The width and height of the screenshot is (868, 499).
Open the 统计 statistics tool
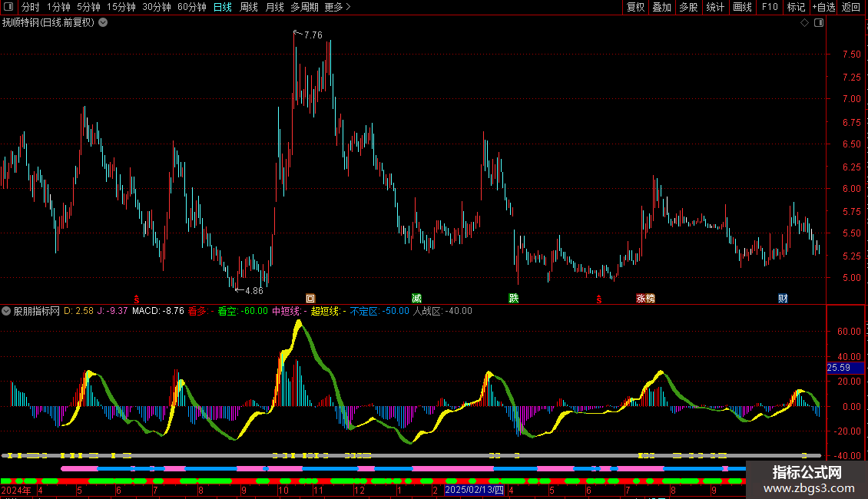715,7
